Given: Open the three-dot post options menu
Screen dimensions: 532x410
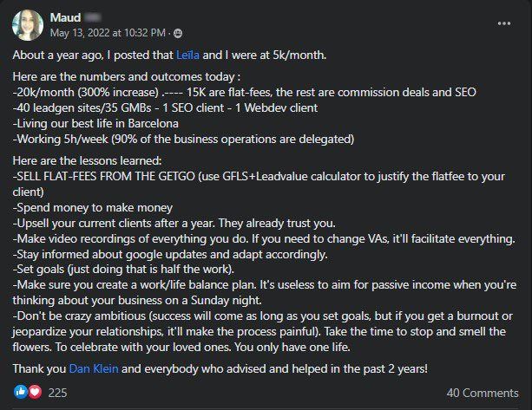Looking at the screenshot, I should point(504,23).
